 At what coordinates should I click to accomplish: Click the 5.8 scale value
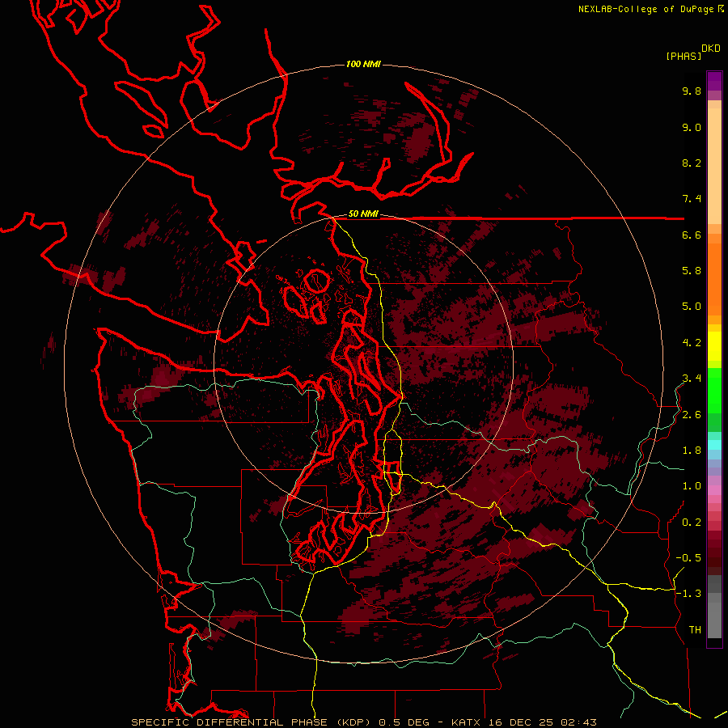tap(692, 271)
